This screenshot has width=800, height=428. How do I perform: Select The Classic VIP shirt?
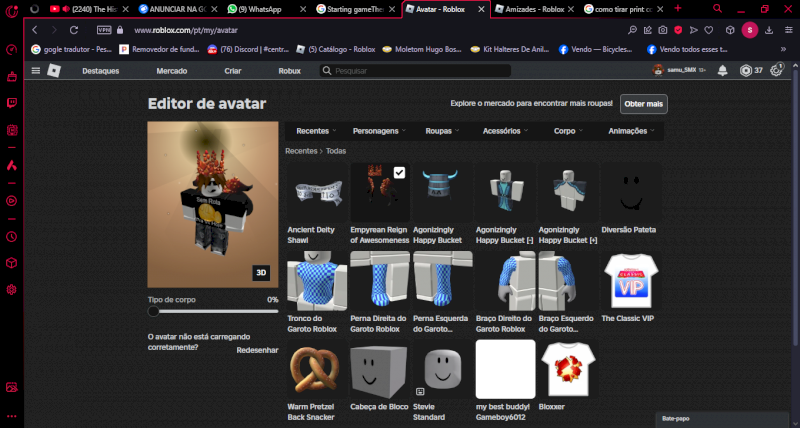point(631,287)
